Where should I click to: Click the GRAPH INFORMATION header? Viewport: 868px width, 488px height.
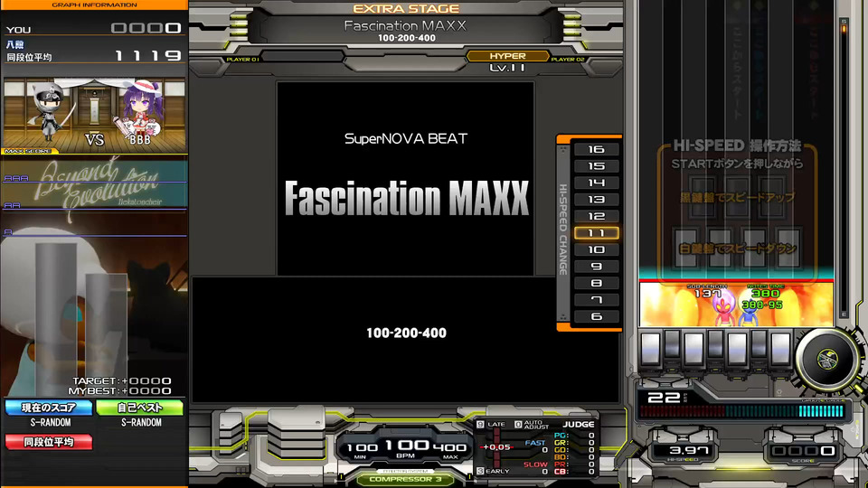click(94, 5)
